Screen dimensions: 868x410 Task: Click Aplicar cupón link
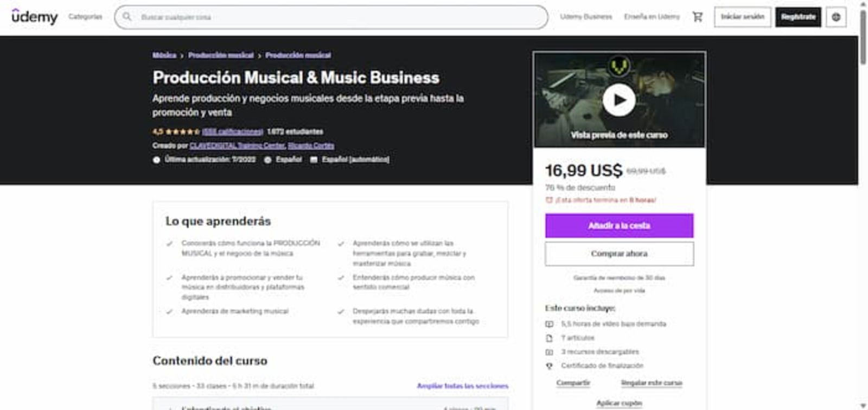619,403
